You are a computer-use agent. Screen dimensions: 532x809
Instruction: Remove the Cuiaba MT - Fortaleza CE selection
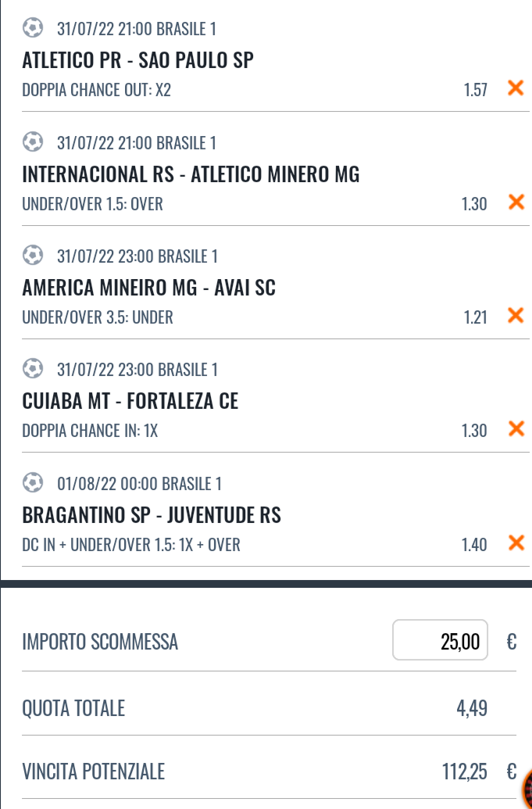[516, 429]
